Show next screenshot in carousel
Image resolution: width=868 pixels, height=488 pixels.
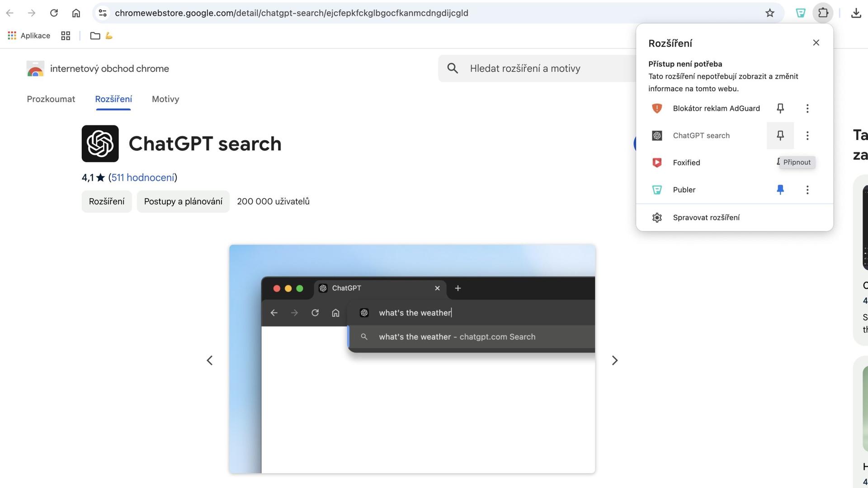[615, 361]
